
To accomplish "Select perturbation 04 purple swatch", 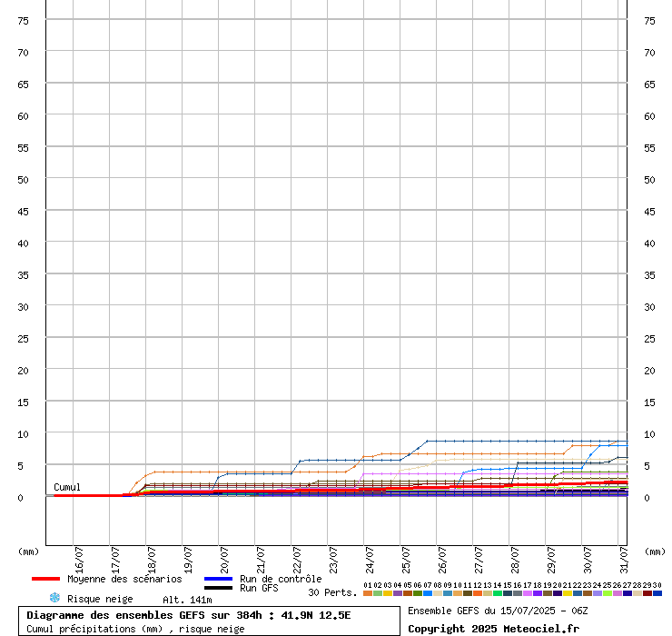I will (x=398, y=593).
